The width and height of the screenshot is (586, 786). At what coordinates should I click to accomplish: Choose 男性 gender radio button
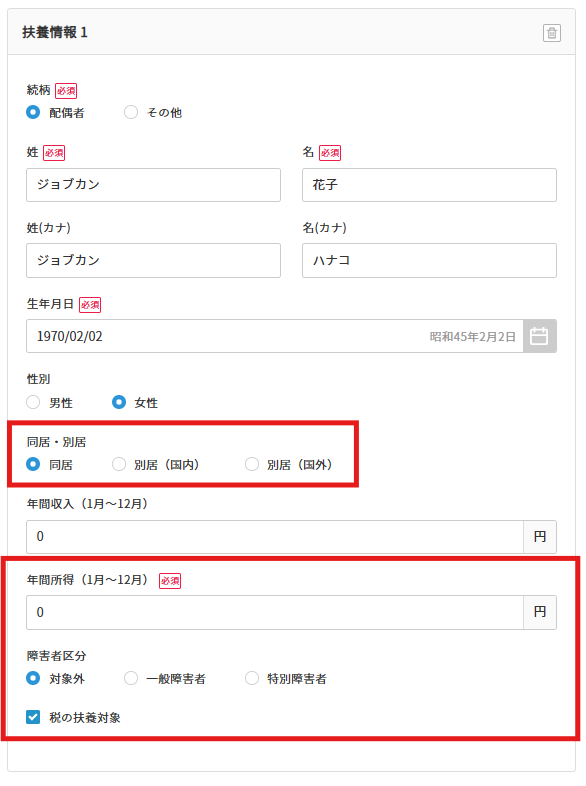pyautogui.click(x=33, y=402)
